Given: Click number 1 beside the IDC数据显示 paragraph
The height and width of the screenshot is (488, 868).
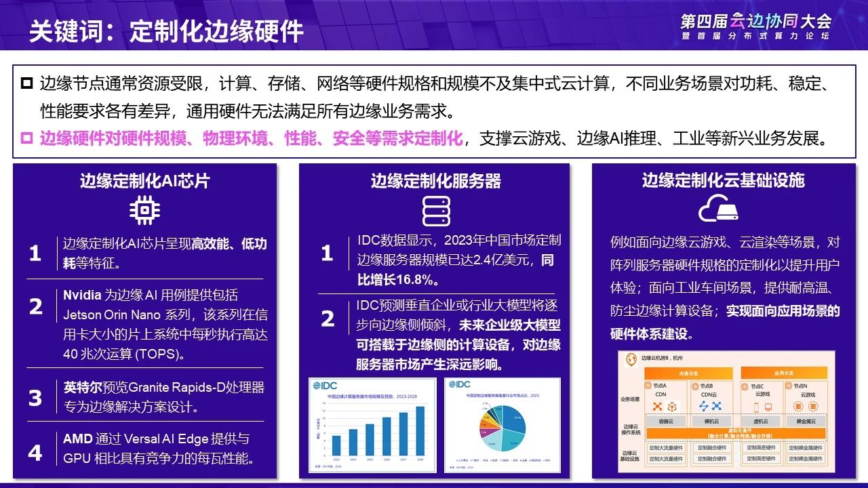Looking at the screenshot, I should (327, 253).
